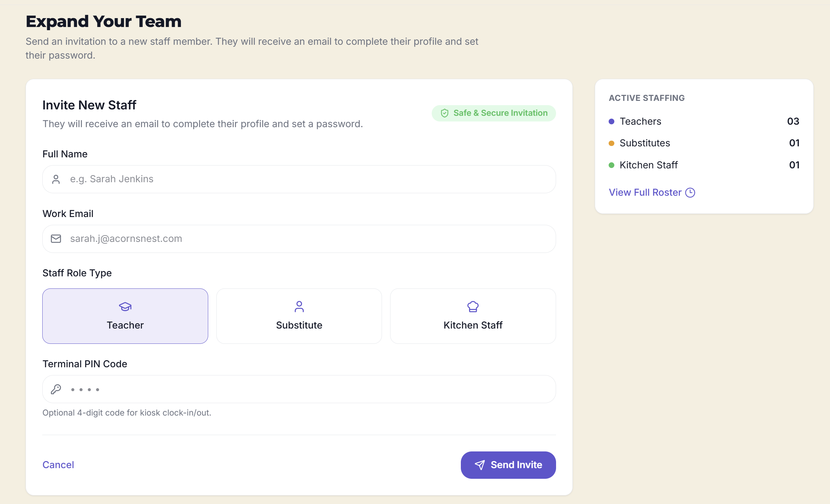Screen dimensions: 830x504
Task: Choose the Substitute role type
Action: [x=299, y=316]
